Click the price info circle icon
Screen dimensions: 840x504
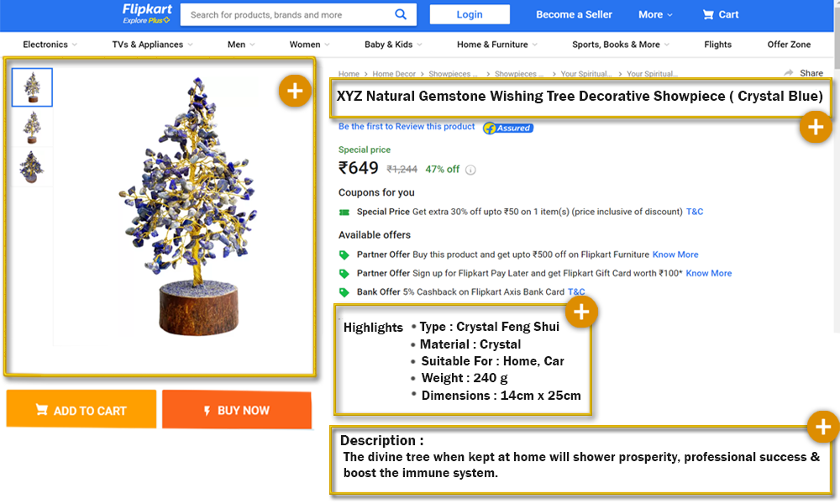470,170
